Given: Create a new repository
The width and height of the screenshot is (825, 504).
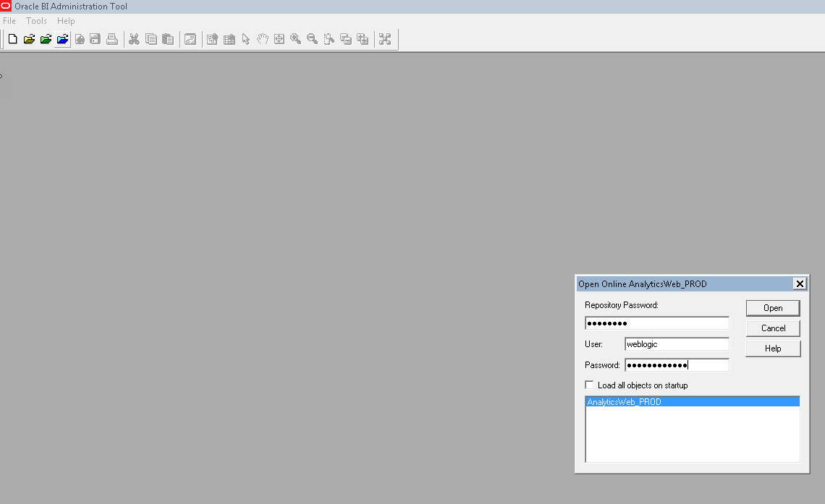Looking at the screenshot, I should [12, 39].
